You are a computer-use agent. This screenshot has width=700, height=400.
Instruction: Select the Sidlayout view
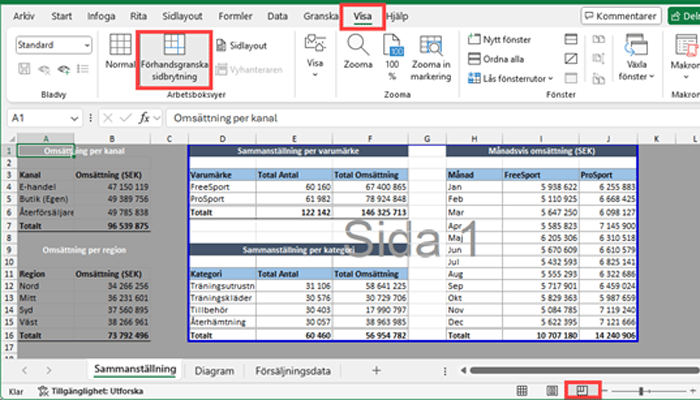coord(241,46)
